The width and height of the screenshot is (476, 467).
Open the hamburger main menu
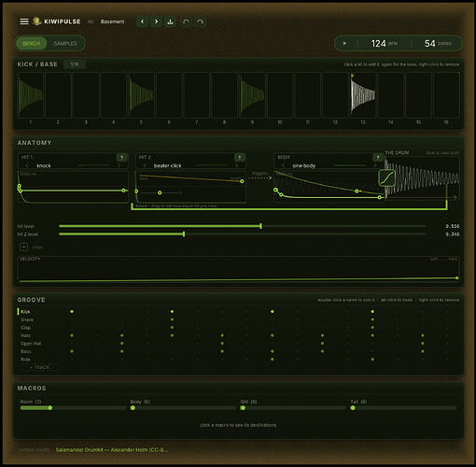(x=24, y=21)
